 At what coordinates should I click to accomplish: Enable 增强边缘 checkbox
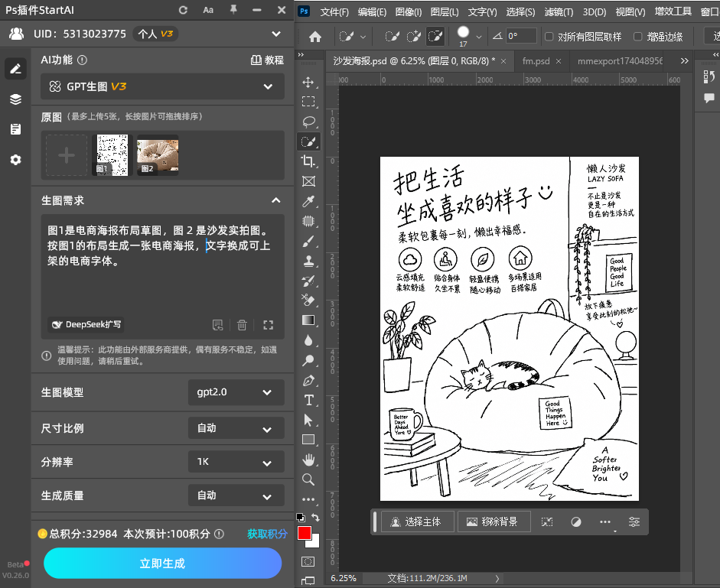pos(638,37)
